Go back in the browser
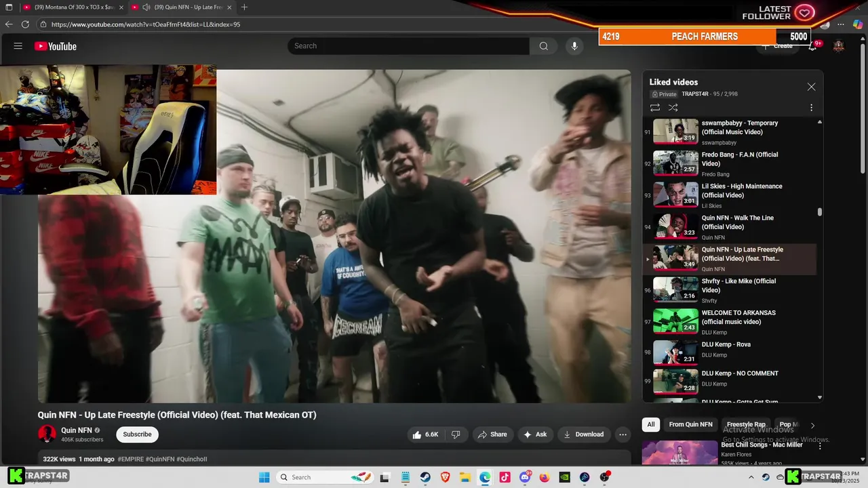 click(x=9, y=24)
